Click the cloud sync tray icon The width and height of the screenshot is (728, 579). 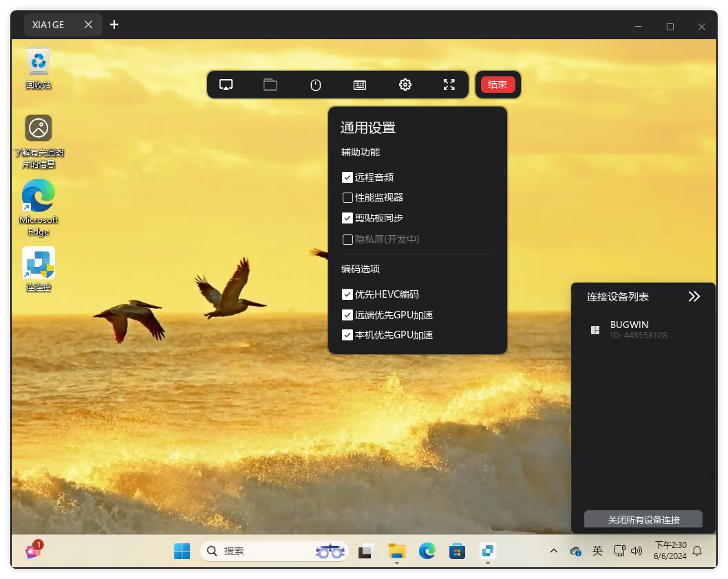pos(576,551)
